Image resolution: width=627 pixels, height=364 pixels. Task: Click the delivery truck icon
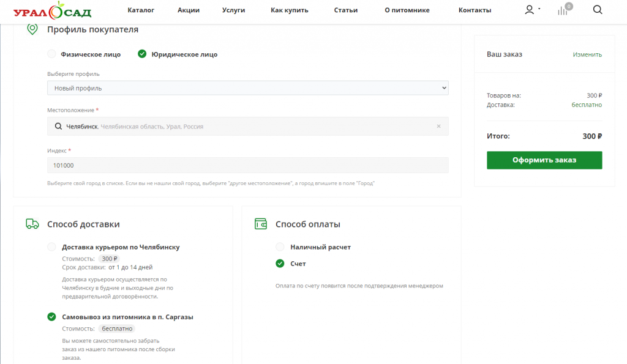pos(32,224)
